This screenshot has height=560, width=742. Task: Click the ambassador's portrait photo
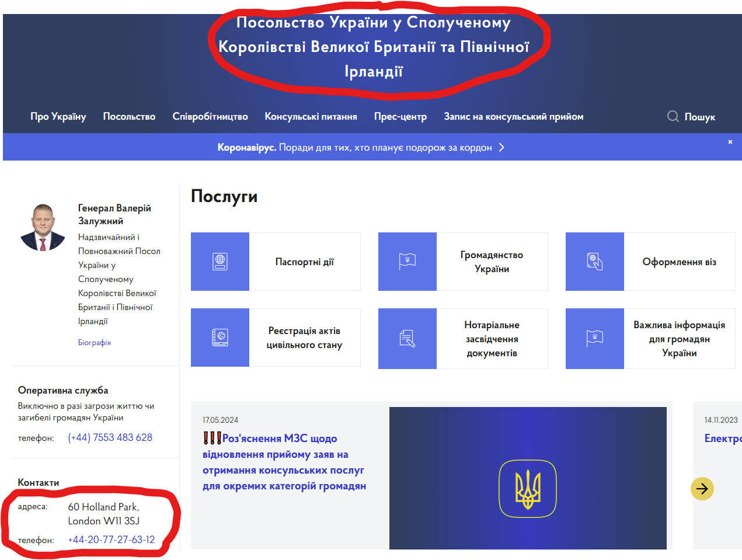coord(43,228)
